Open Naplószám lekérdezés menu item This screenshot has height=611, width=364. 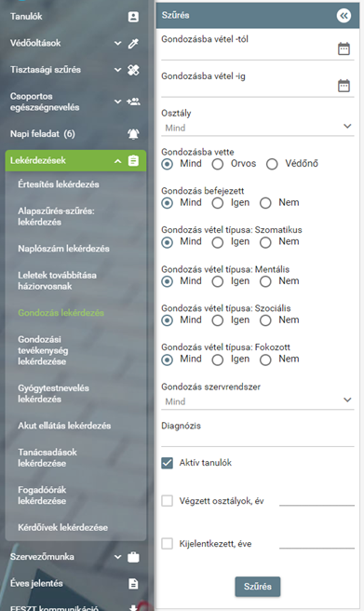point(63,249)
